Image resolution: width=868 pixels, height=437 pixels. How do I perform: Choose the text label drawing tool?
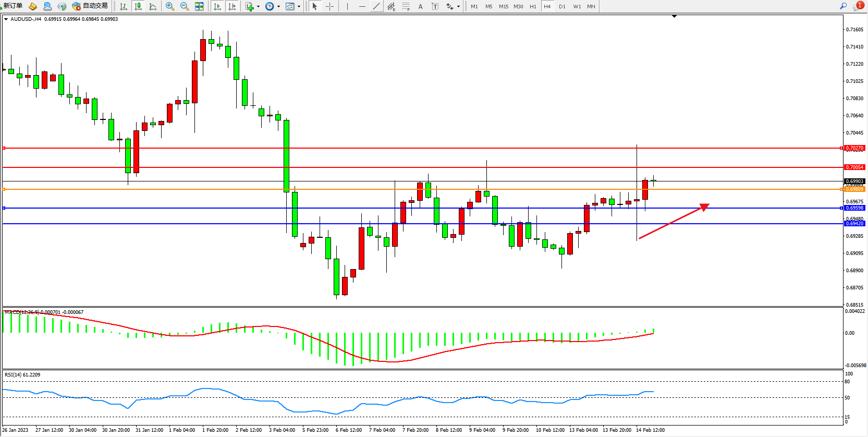[x=420, y=6]
